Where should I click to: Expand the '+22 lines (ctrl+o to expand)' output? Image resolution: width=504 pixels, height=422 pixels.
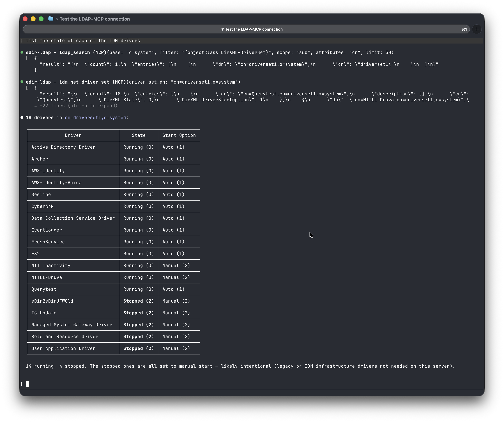tap(76, 106)
